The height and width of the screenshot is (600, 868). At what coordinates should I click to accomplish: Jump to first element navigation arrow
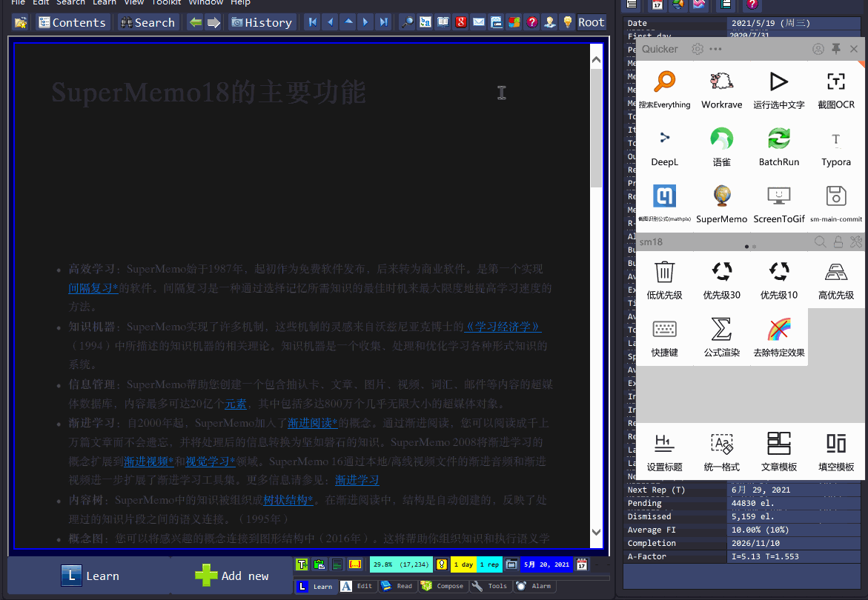tap(313, 23)
